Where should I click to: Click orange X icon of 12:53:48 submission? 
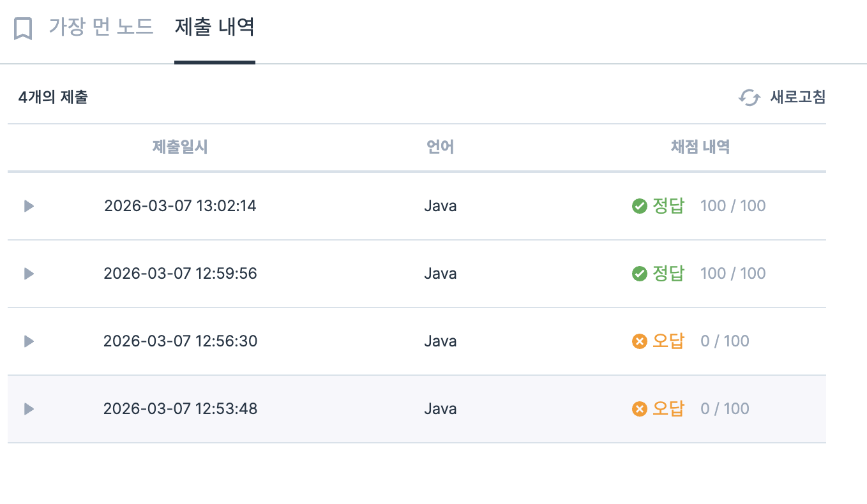tap(639, 409)
